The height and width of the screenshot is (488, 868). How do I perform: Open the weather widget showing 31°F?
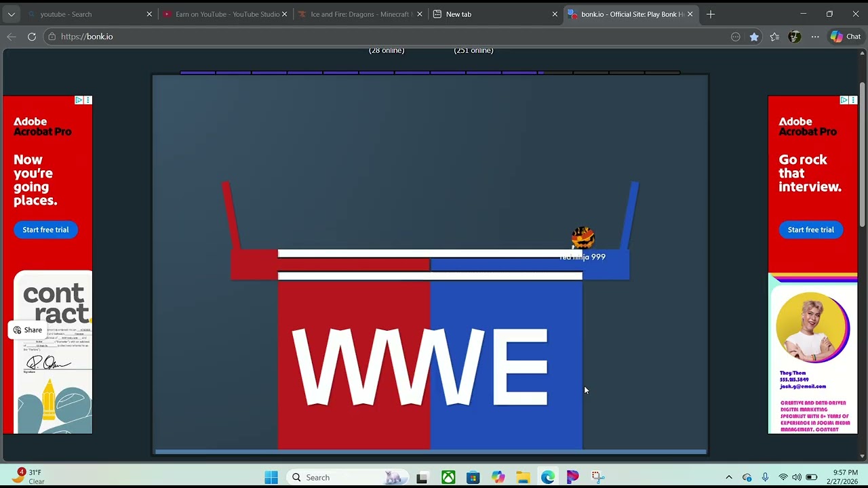coord(27,477)
